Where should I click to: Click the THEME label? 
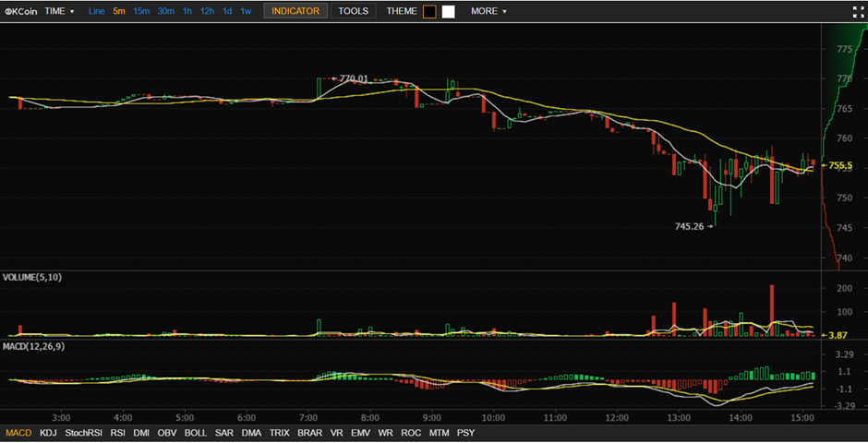[401, 11]
